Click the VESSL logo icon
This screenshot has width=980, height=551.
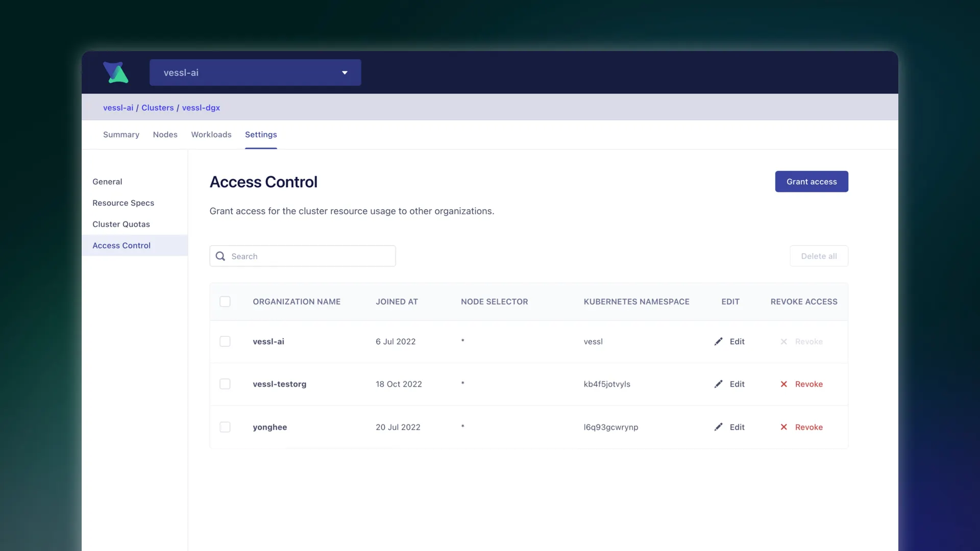click(x=116, y=72)
